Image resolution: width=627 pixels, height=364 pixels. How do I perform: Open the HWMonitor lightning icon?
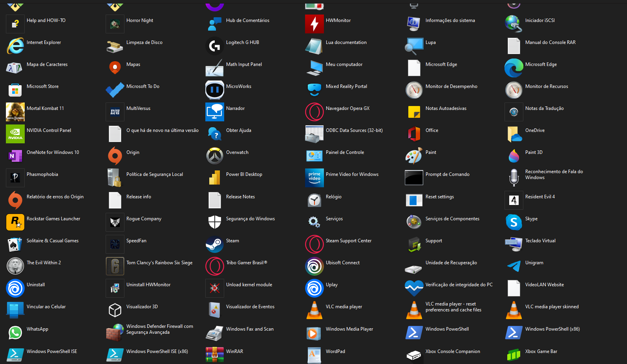314,24
